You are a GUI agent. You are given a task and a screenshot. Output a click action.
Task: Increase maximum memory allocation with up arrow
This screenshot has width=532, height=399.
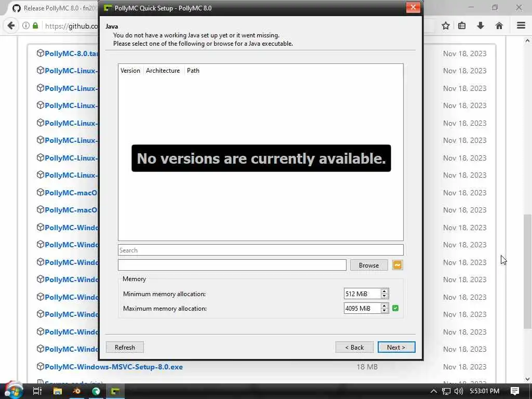coord(384,305)
